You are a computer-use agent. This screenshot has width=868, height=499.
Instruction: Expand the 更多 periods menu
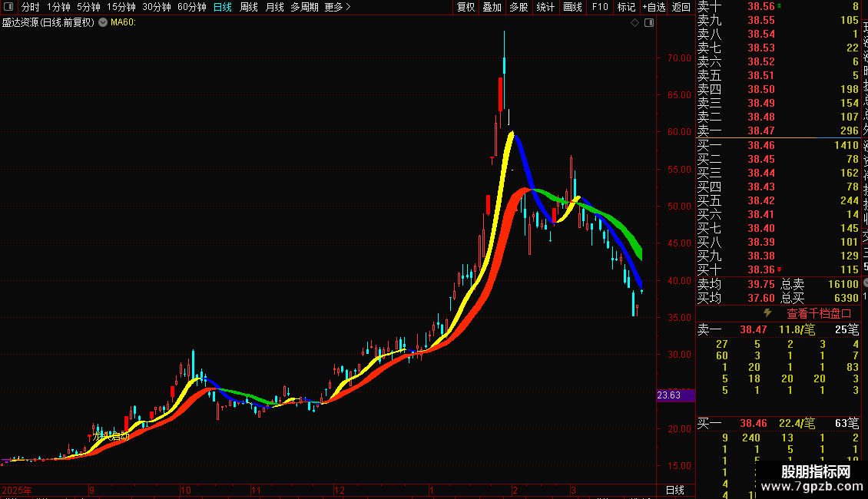(x=337, y=7)
